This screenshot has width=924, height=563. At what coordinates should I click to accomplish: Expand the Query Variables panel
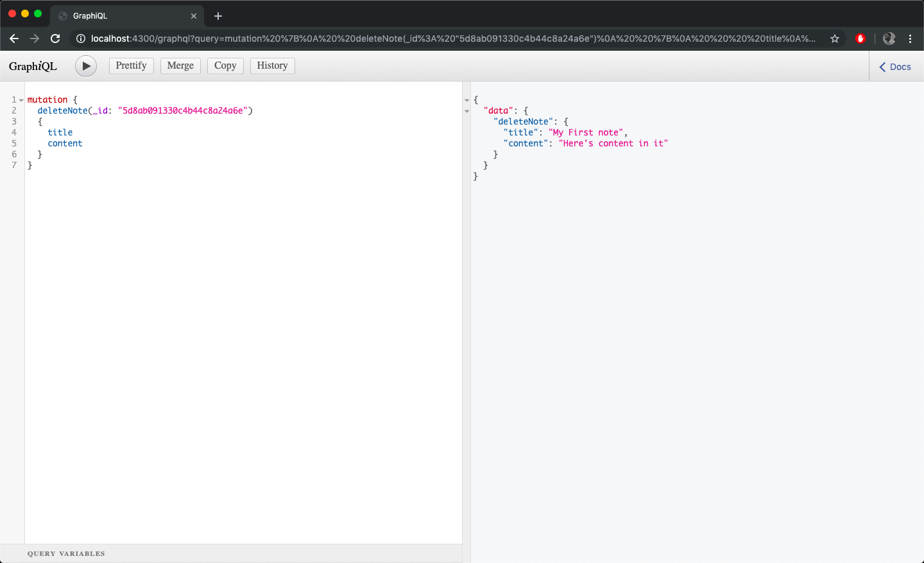point(231,553)
